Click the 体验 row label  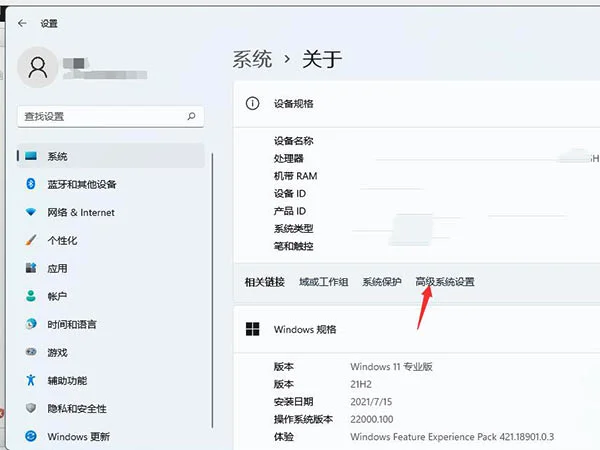coord(284,437)
